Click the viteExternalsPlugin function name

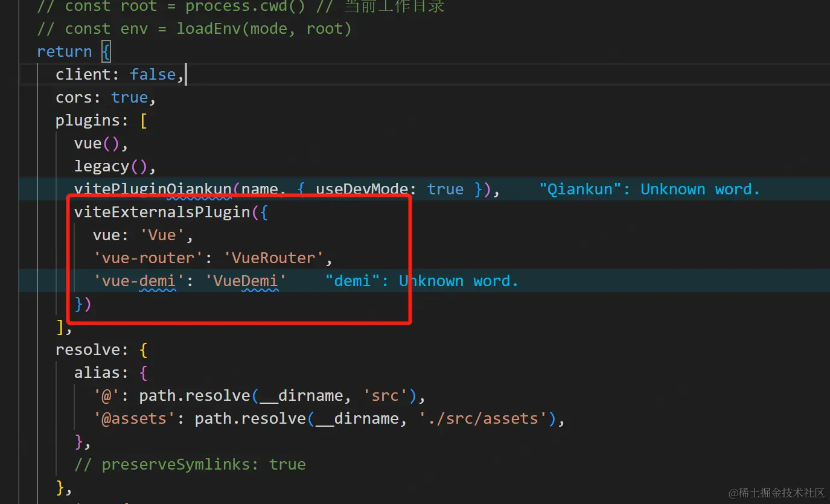point(162,212)
